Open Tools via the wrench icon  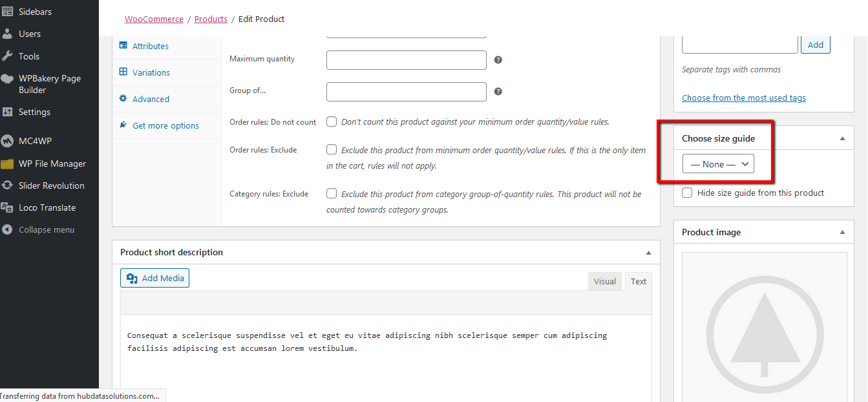point(8,56)
